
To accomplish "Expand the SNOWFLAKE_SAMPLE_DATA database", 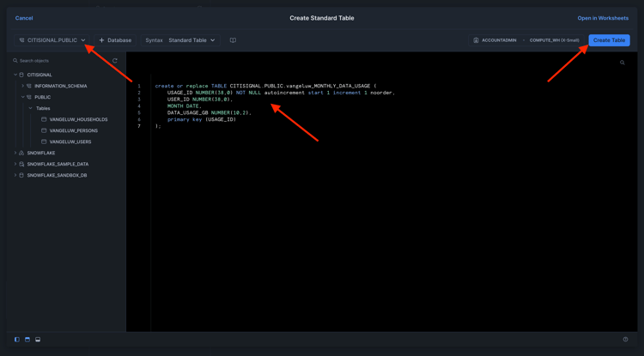I will 15,164.
